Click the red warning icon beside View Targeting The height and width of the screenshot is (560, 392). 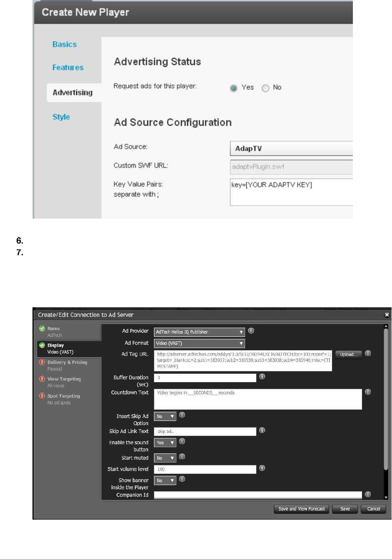42,379
